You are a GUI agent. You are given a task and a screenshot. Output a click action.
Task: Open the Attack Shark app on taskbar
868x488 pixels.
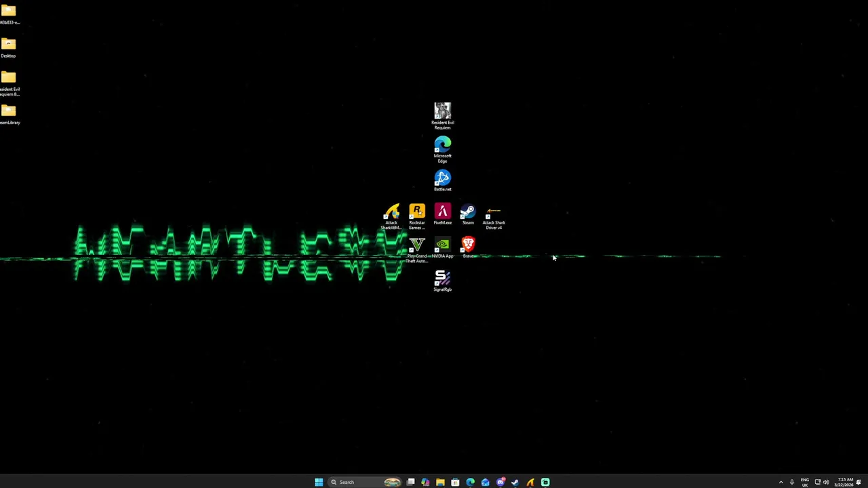coord(530,482)
